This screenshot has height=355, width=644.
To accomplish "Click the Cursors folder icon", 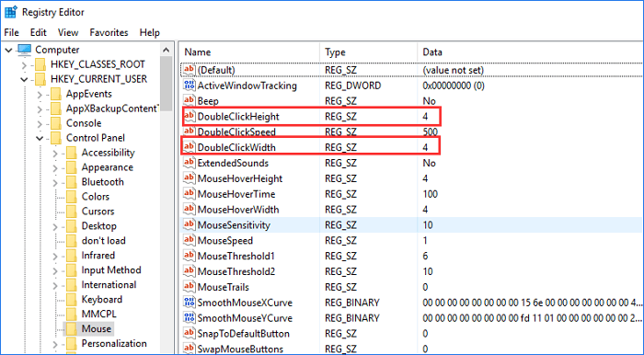I will click(72, 212).
